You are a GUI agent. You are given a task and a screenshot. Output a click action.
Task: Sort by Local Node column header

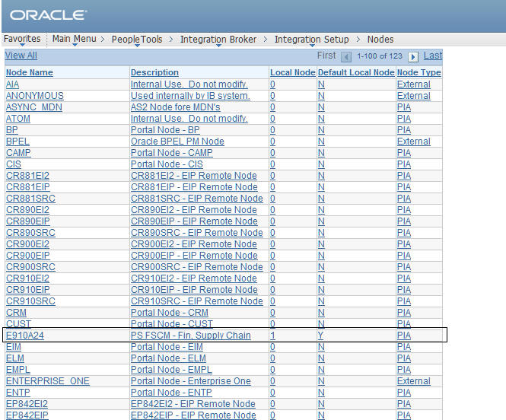pyautogui.click(x=293, y=72)
